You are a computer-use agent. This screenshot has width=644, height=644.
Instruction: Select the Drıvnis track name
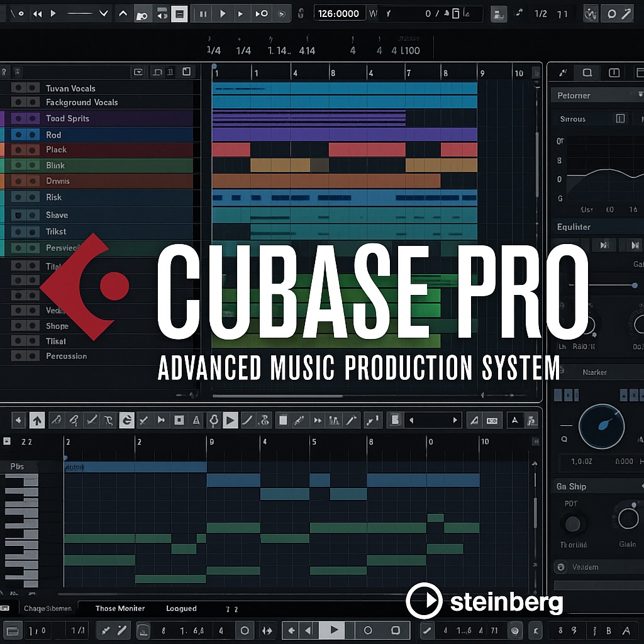(x=57, y=181)
